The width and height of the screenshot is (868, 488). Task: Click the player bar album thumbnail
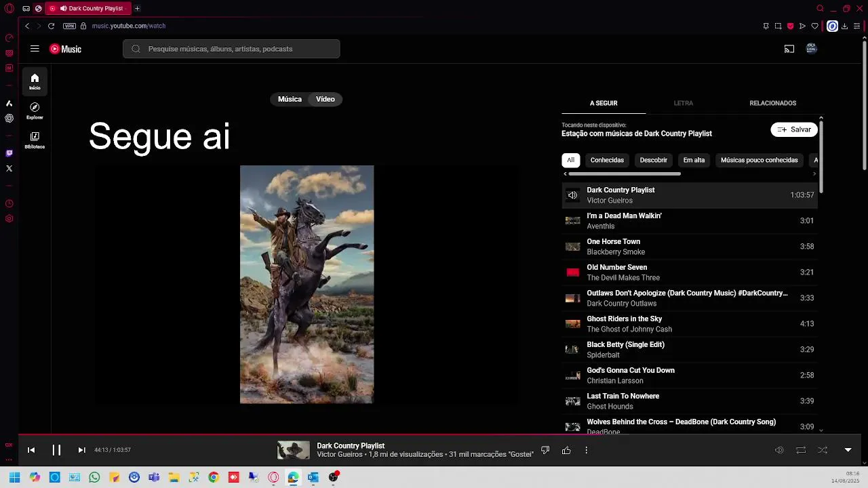[x=293, y=450]
